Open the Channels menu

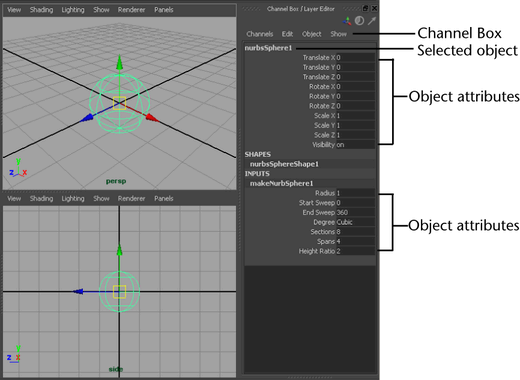[x=260, y=34]
